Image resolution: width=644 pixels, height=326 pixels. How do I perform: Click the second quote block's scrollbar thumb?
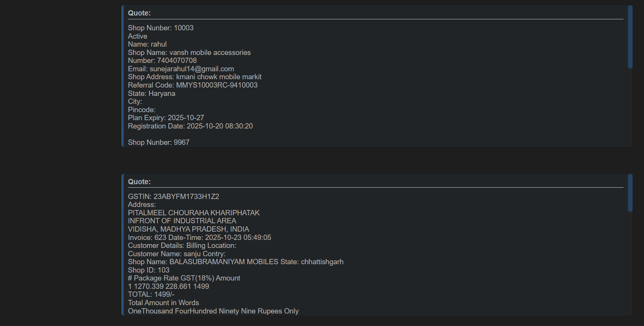coord(630,193)
